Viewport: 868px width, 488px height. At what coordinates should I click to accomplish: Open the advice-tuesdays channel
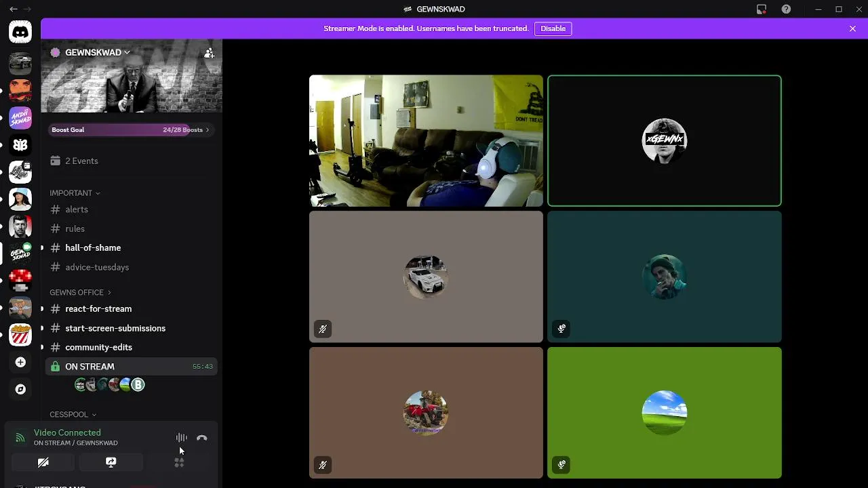[131, 267]
